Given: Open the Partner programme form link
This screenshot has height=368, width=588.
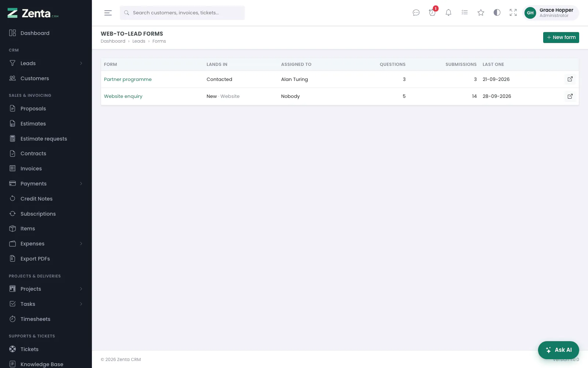Looking at the screenshot, I should coord(128,79).
